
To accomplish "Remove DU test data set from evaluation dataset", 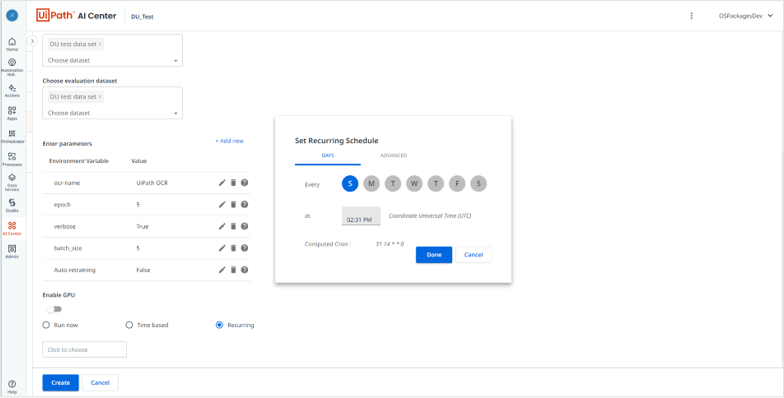I will click(100, 97).
